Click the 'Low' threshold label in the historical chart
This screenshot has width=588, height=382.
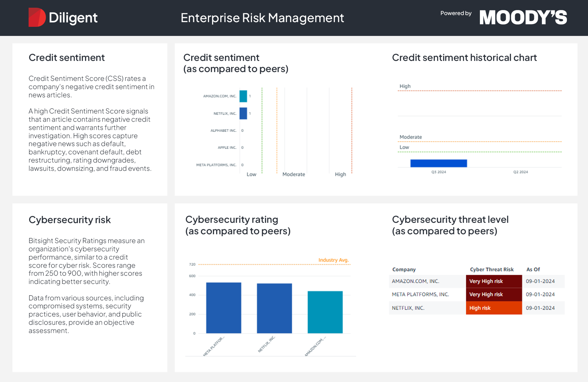pos(404,147)
